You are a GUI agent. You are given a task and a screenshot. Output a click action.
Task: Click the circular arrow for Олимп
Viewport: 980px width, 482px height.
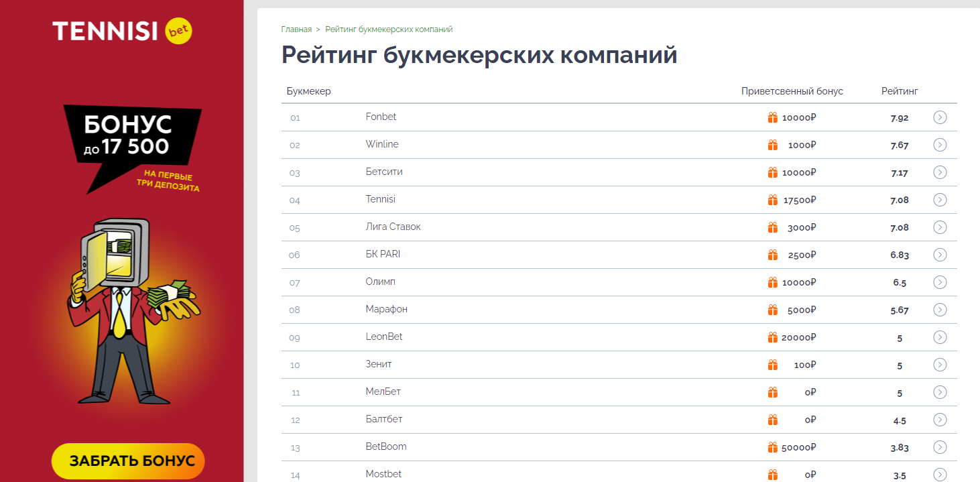(x=940, y=282)
